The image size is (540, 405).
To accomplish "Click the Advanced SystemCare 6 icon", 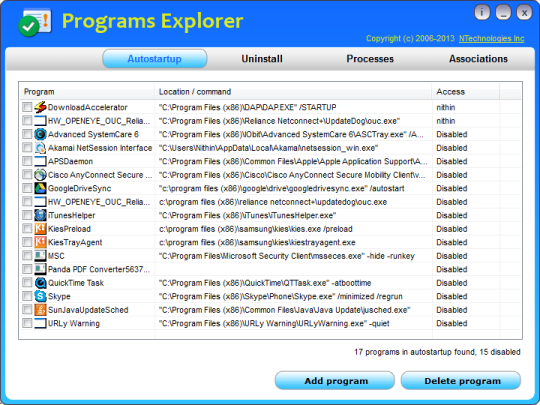I will [40, 134].
